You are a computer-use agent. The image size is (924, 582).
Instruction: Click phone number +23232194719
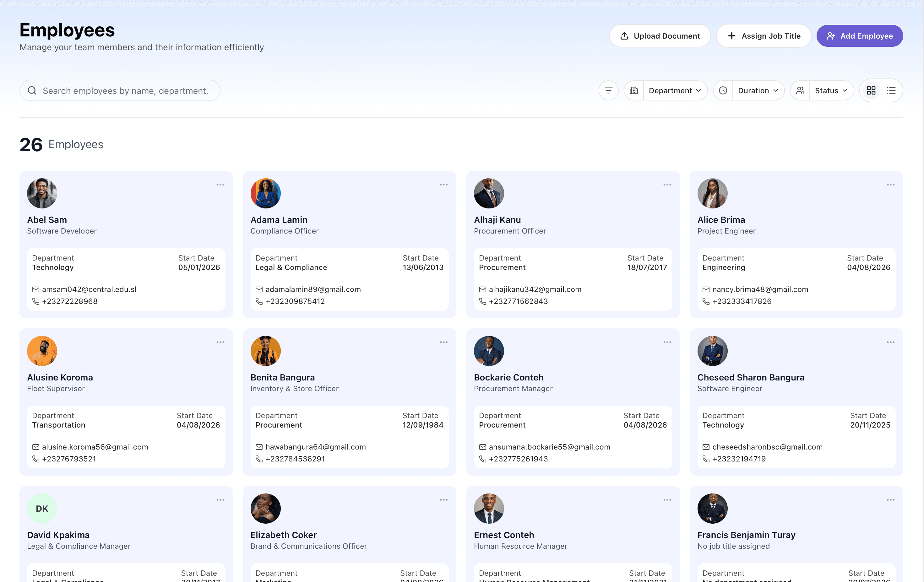pyautogui.click(x=739, y=459)
